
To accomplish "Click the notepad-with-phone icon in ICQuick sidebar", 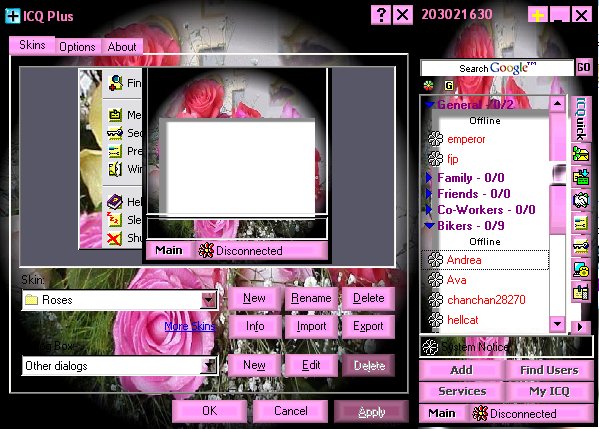I will [581, 293].
